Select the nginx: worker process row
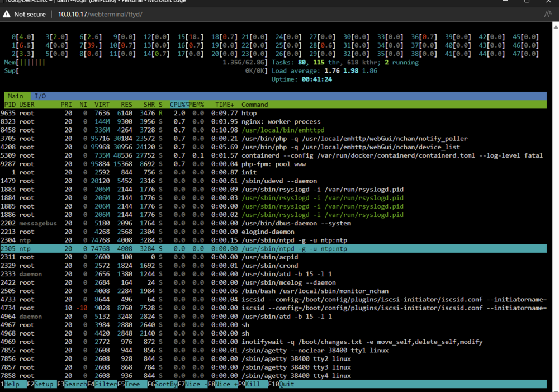Viewport: 559px width, 392px height. click(273, 122)
